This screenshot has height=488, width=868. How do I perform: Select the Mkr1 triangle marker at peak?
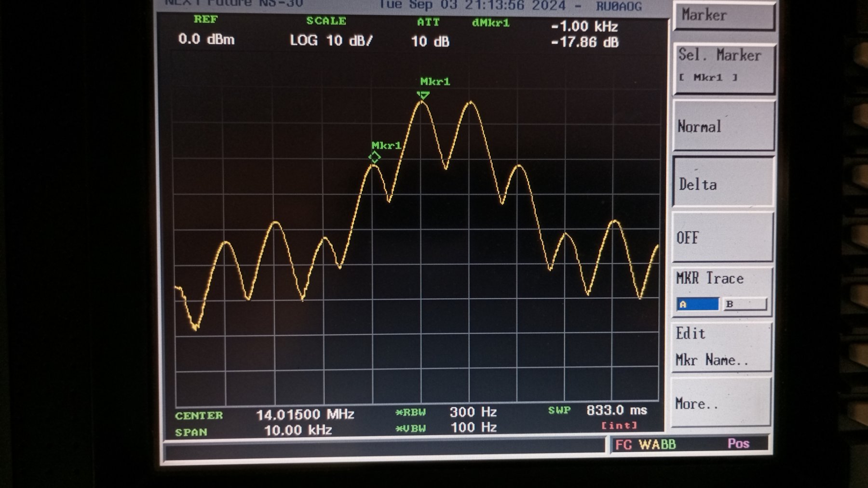pyautogui.click(x=423, y=95)
